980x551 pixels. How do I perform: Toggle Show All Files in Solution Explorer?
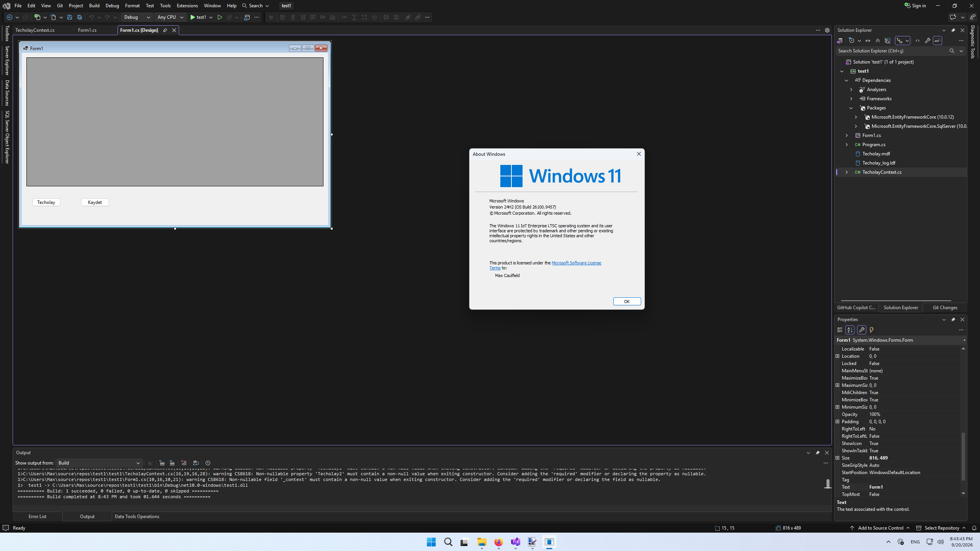point(888,41)
